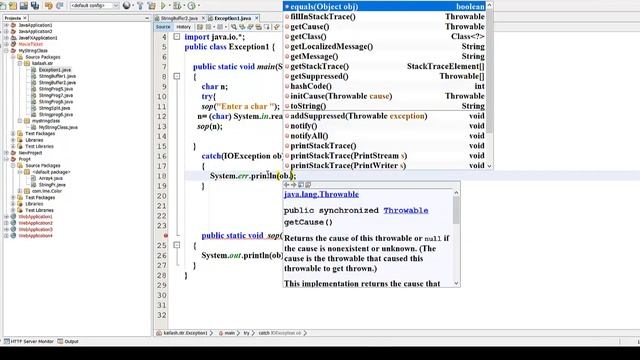Click the Debug Project toolbar icon
This screenshot has height=360, width=640.
(177, 5)
